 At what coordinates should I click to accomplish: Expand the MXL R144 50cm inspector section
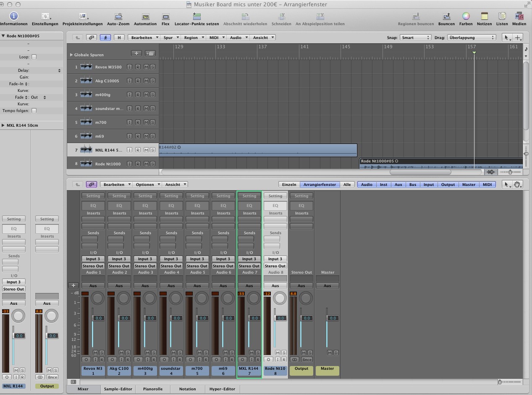pyautogui.click(x=3, y=125)
